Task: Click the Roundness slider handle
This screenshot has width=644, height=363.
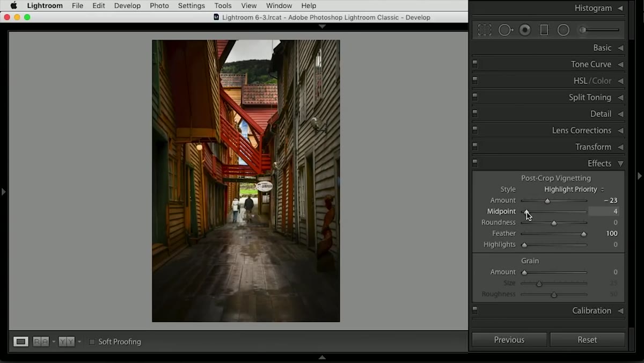Action: coord(554,223)
